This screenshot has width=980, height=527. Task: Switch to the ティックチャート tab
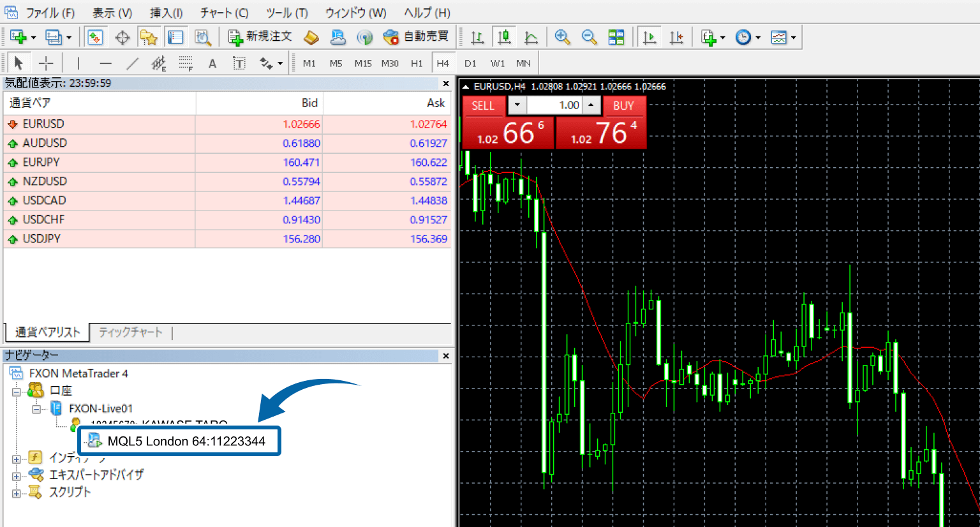coord(131,332)
